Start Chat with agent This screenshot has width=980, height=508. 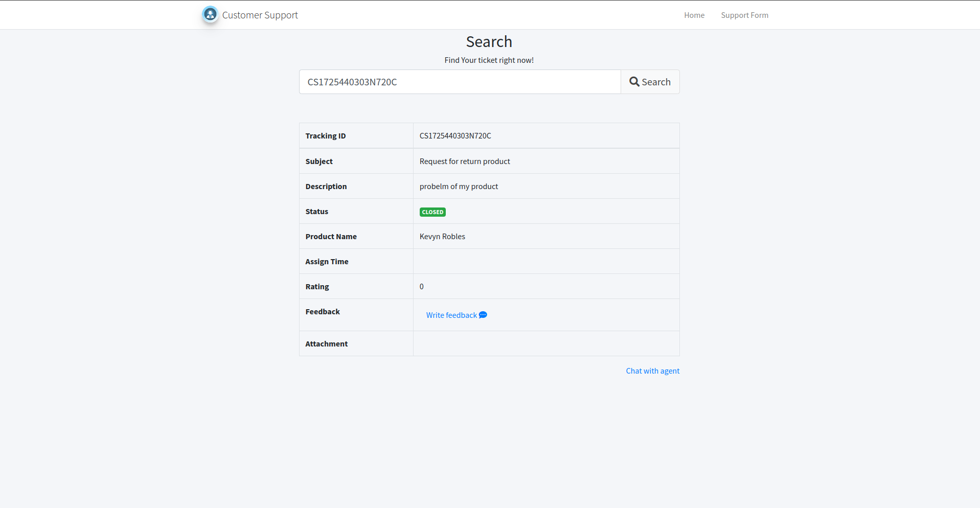652,371
